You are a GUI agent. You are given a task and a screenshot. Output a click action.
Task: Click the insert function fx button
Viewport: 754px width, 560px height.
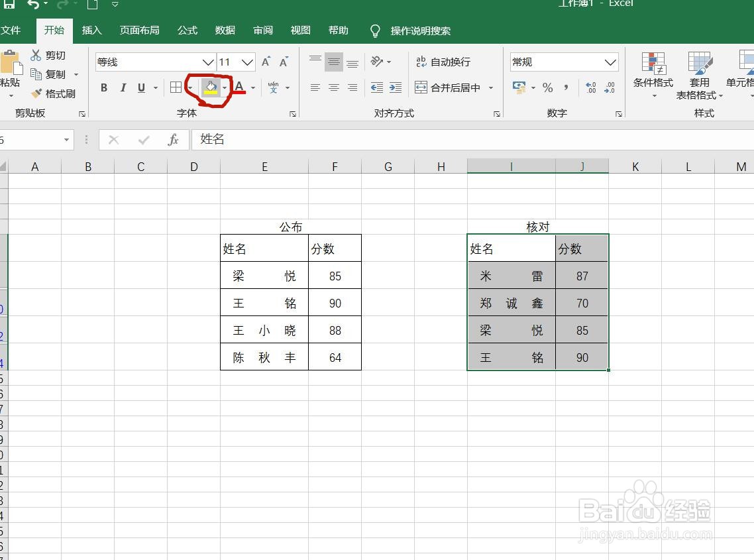[173, 140]
